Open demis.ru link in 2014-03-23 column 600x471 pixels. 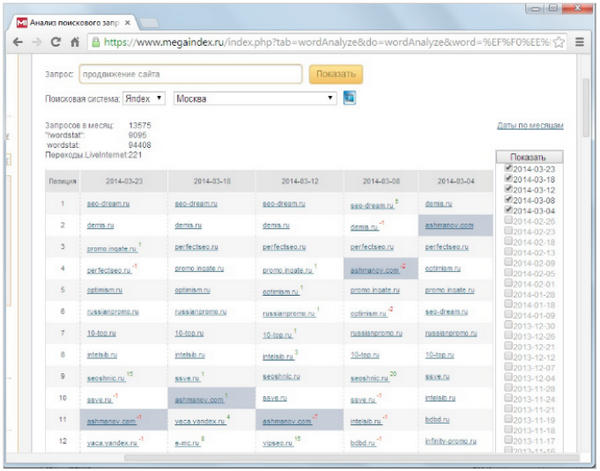click(100, 225)
